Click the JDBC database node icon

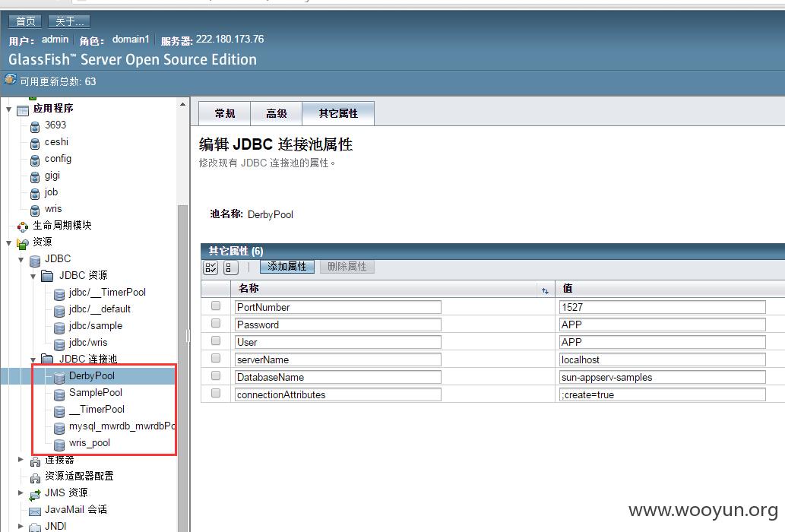point(34,261)
